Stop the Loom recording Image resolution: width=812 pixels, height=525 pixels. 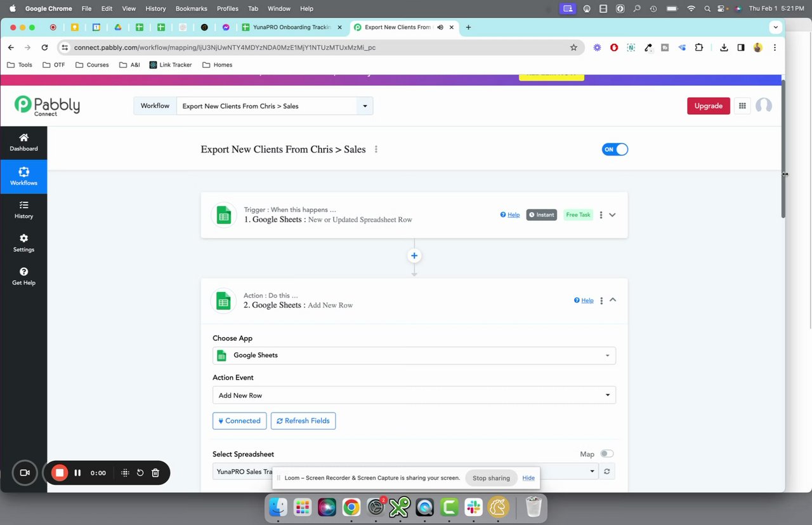coord(60,472)
